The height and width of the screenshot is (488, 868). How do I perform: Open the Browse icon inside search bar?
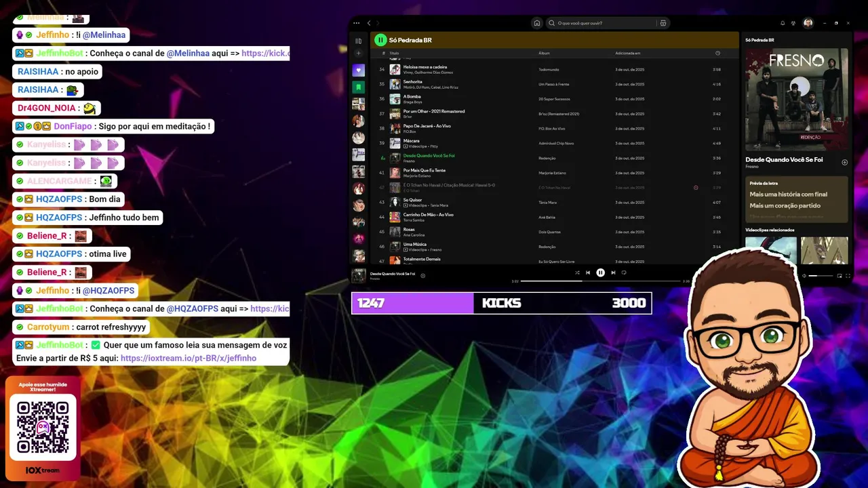tap(663, 23)
